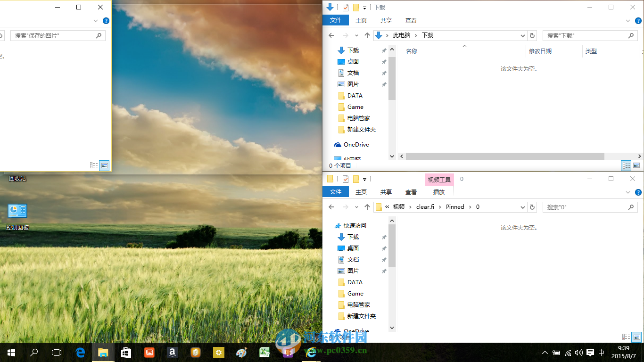Navigate up using the Up arrow button
Image resolution: width=644 pixels, height=362 pixels.
click(x=367, y=35)
